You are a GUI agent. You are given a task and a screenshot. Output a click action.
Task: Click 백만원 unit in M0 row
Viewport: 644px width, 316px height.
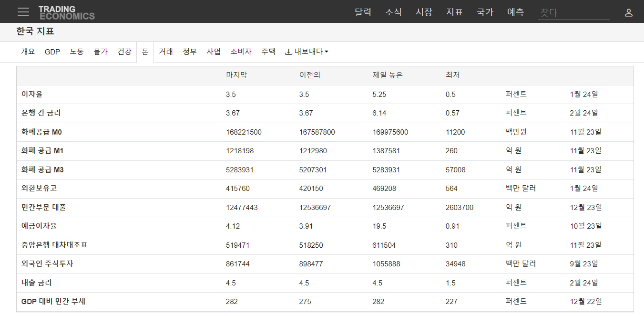[x=516, y=132]
